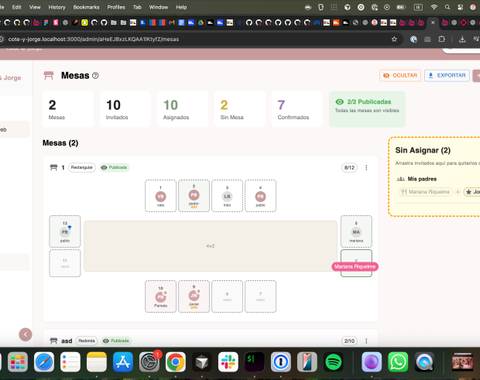Open System Settings from the dock
The image size is (480, 380).
pyautogui.click(x=149, y=362)
